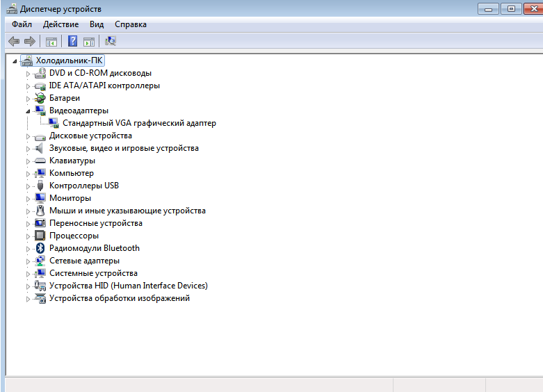Expand Дисковые устройства category
543x392 pixels.
pos(28,136)
